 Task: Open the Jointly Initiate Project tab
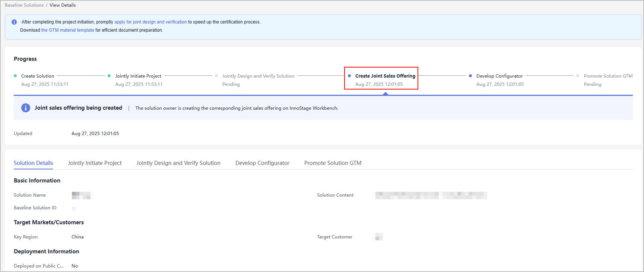[x=95, y=163]
